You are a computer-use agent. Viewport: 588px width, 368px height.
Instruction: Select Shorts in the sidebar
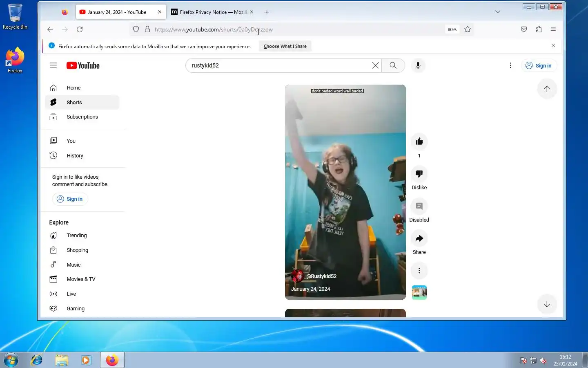point(82,102)
